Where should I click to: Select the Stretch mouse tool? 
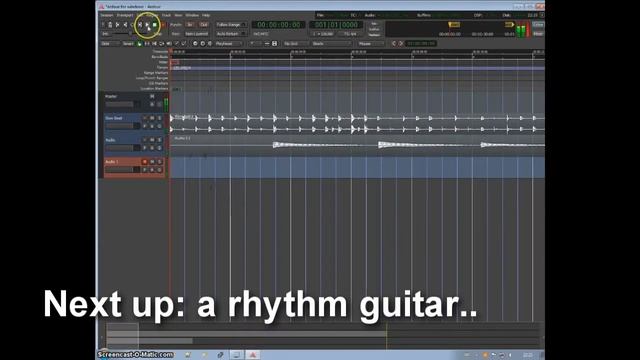[162, 44]
